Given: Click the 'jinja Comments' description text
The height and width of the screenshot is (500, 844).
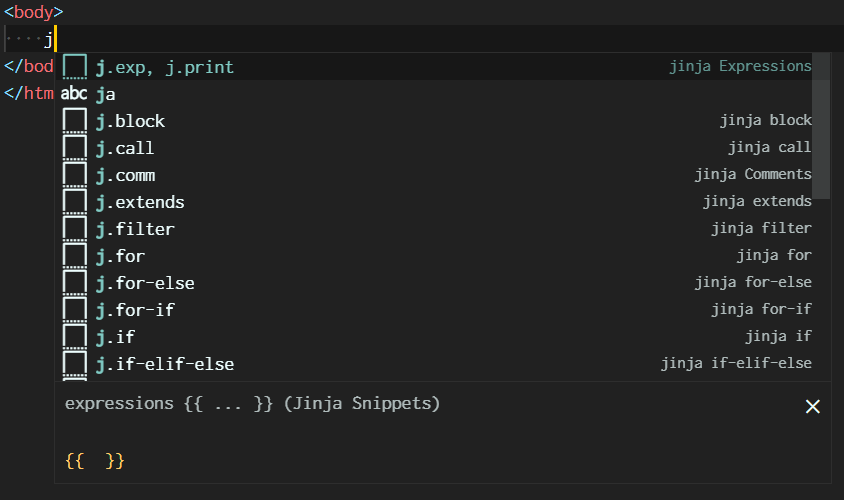Looking at the screenshot, I should [753, 175].
